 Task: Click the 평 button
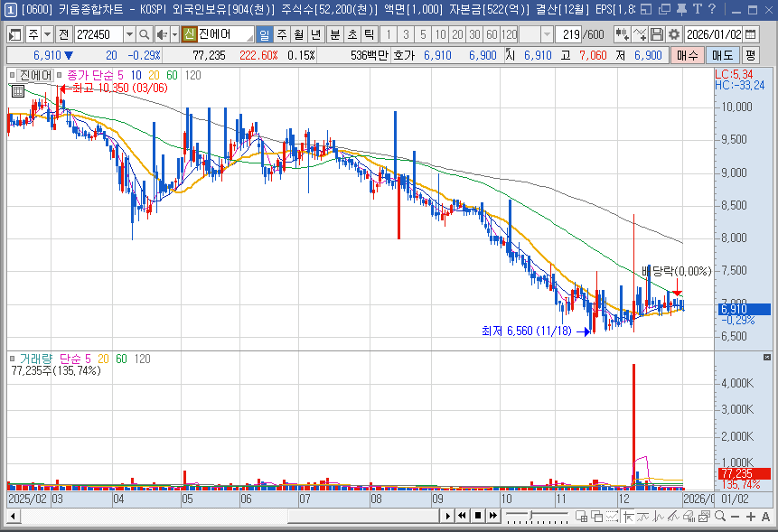[x=751, y=55]
